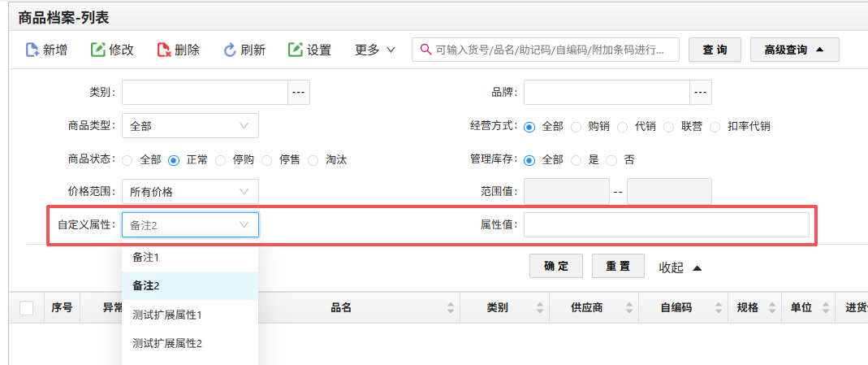Choose 是 for 管理库存
This screenshot has height=365, width=868.
coord(576,160)
